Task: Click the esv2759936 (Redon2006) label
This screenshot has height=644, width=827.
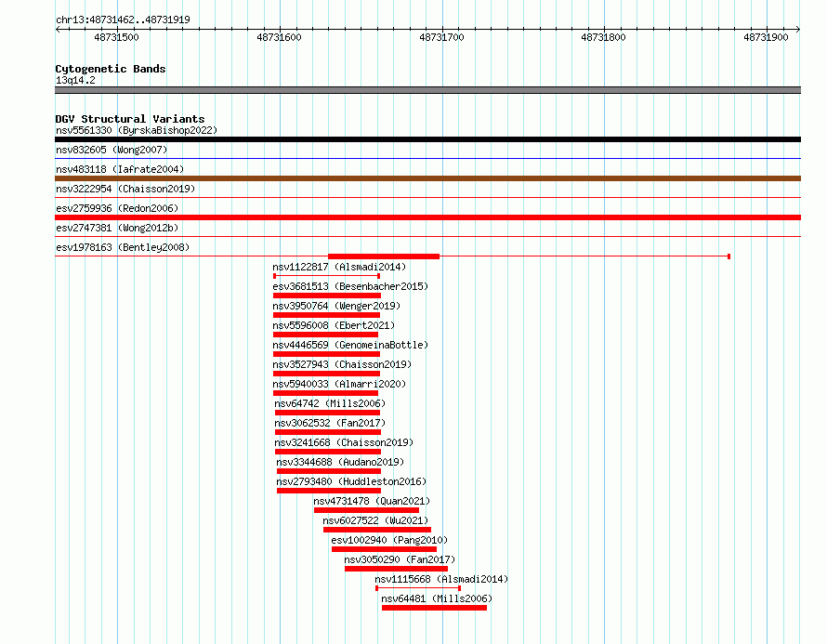Action: pyautogui.click(x=117, y=208)
